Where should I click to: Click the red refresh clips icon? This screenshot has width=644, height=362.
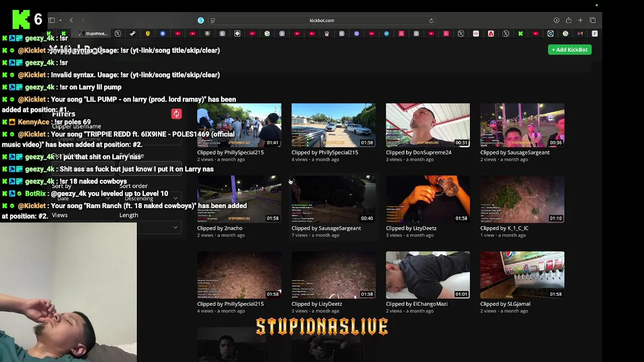(x=176, y=114)
